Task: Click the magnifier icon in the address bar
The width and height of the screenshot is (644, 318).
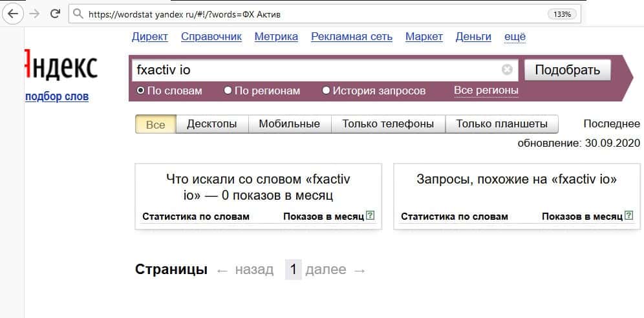Action: pos(78,14)
